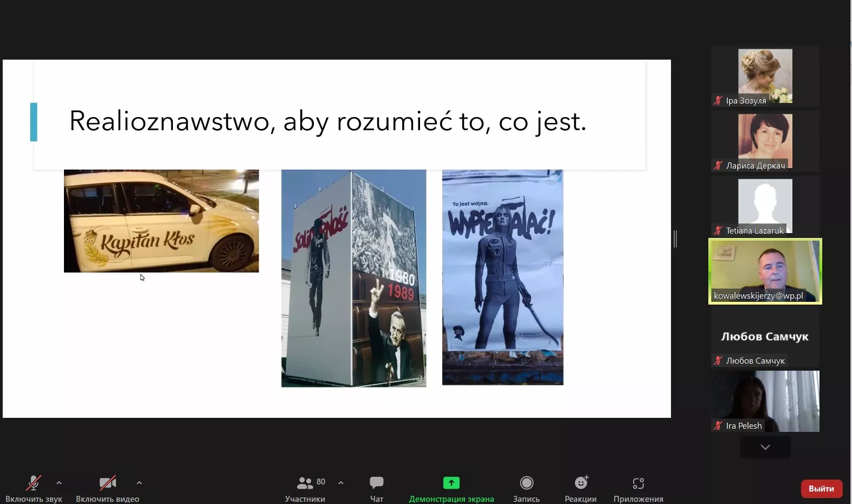
Task: Click muted mic icon beside Ira Pelesh
Action: (718, 426)
